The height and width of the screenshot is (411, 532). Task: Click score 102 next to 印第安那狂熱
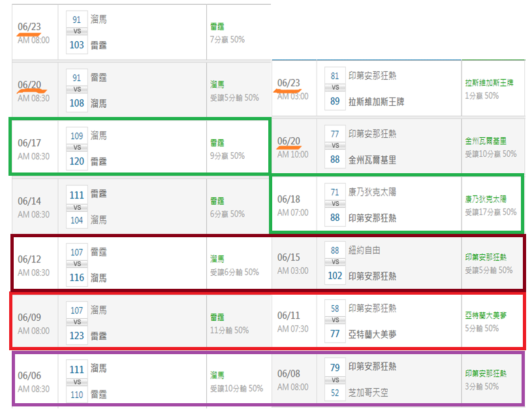point(335,276)
